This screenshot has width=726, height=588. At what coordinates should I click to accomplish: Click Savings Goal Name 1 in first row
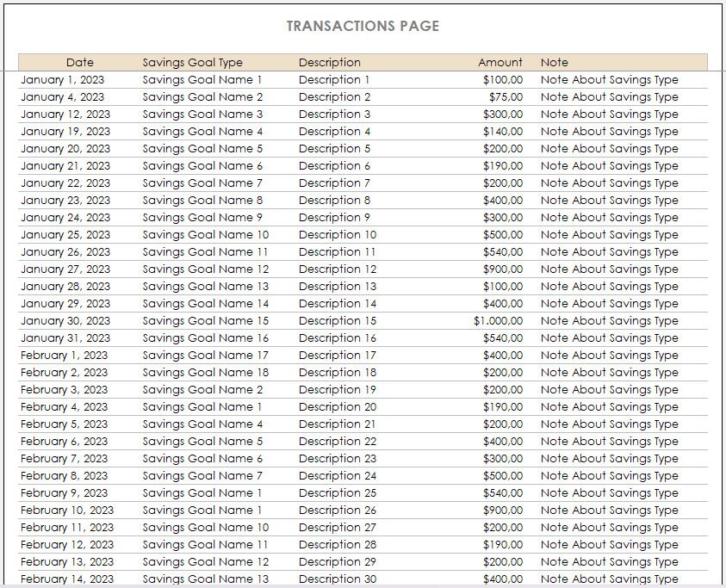point(203,79)
